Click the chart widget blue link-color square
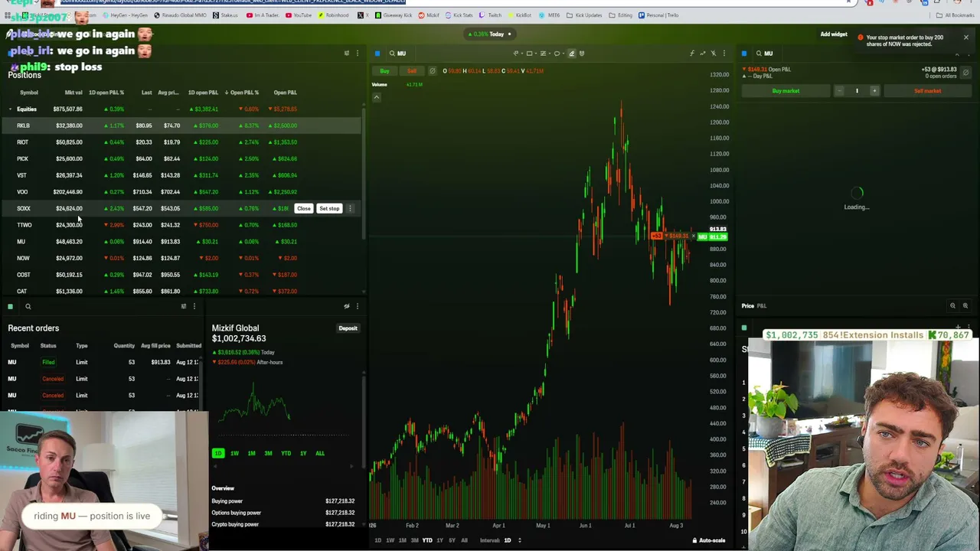 coord(377,54)
